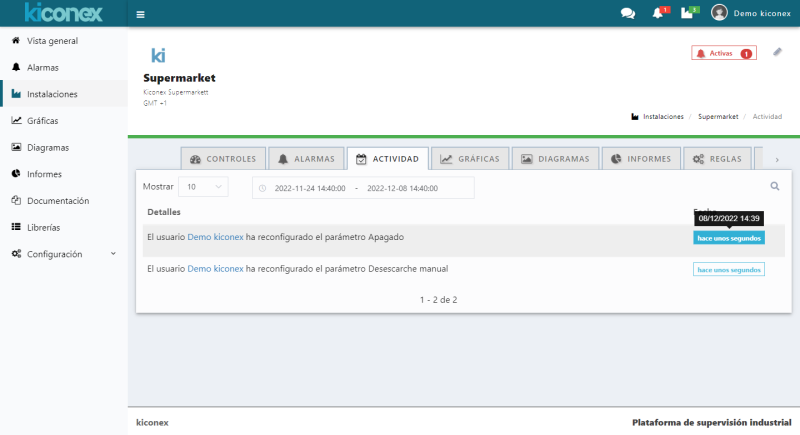Image resolution: width=800 pixels, height=435 pixels.
Task: Click the kiconex logo
Action: pos(63,13)
